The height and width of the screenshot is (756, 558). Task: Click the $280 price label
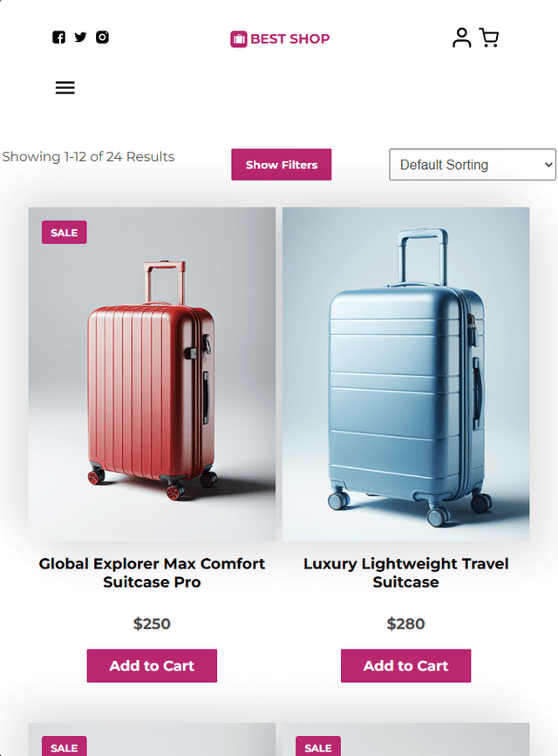tap(405, 623)
